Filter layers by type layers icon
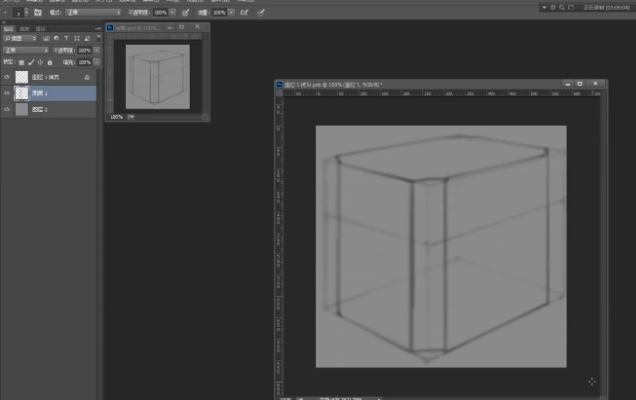636x400 pixels. 67,39
